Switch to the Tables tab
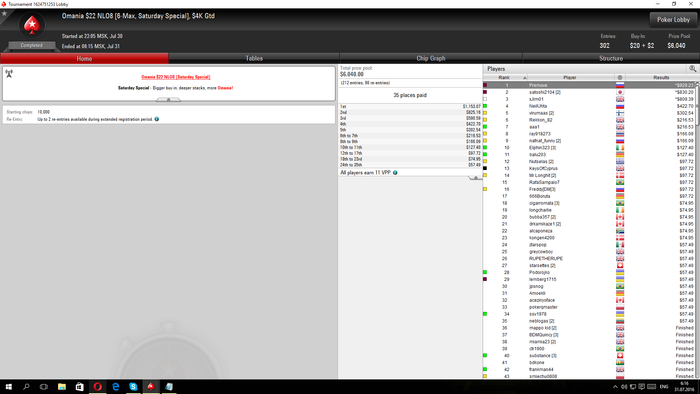 coord(254,58)
